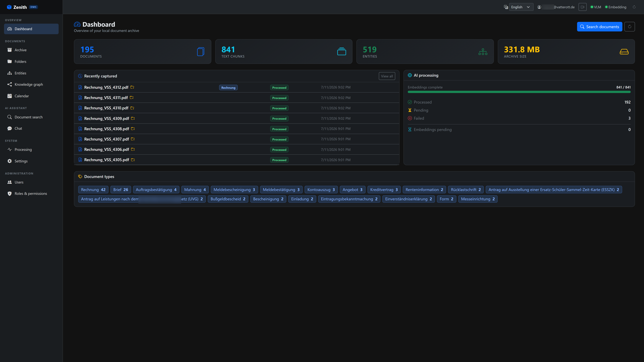The width and height of the screenshot is (644, 362).
Task: Click the Failed count row in AI processing
Action: pyautogui.click(x=519, y=118)
